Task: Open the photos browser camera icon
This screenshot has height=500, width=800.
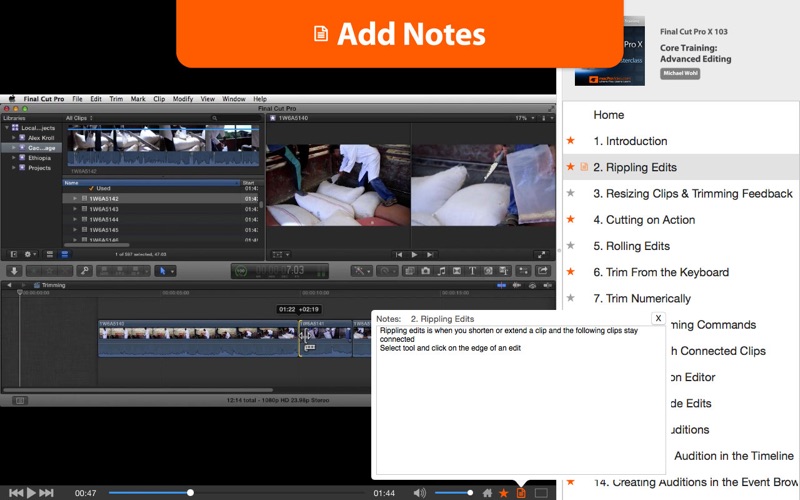Action: pos(425,271)
